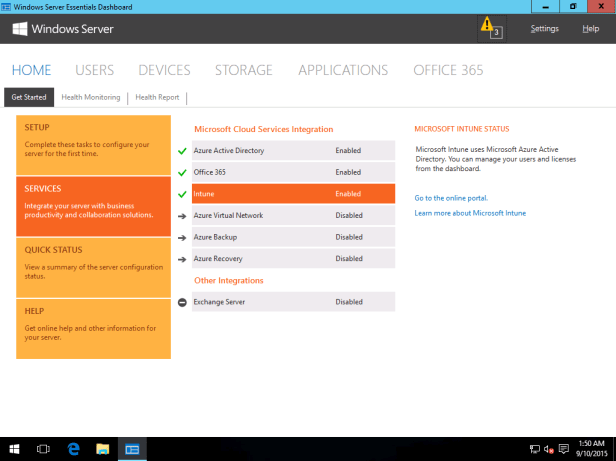
Task: Click the green checkmark beside Office 365
Action: 182,172
